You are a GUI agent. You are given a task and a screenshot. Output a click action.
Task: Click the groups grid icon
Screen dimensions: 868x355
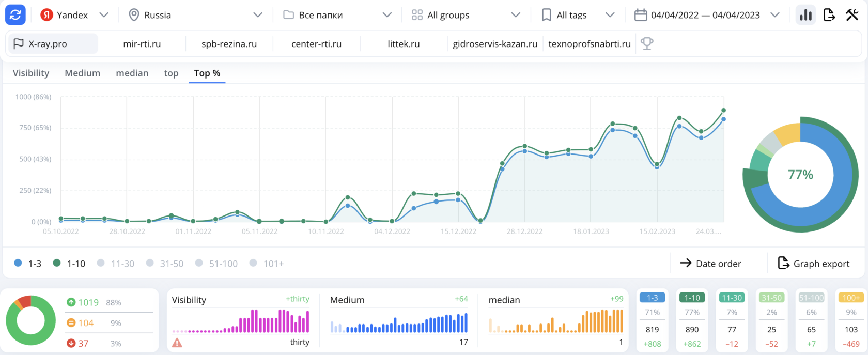417,15
